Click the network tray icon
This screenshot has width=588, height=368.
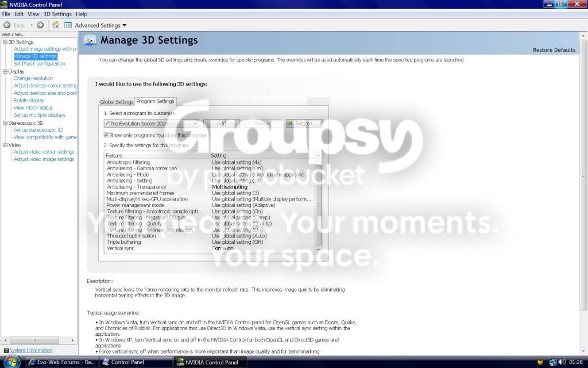[553, 362]
